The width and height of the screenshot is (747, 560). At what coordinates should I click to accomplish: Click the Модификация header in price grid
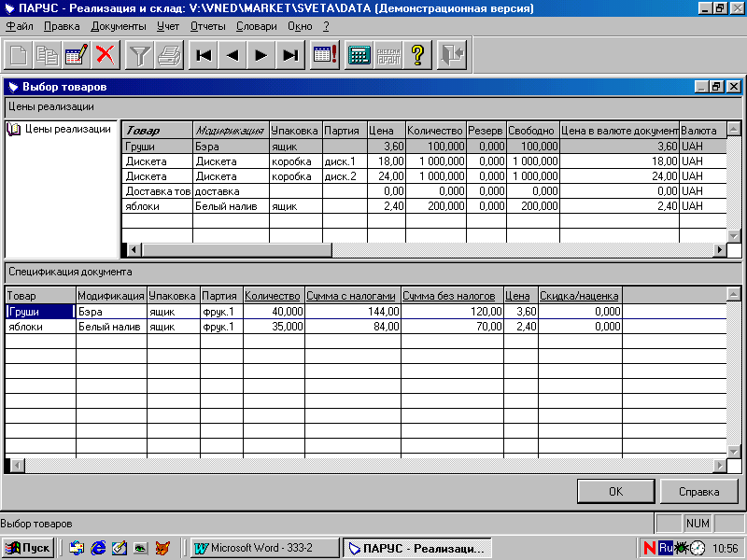(231, 130)
